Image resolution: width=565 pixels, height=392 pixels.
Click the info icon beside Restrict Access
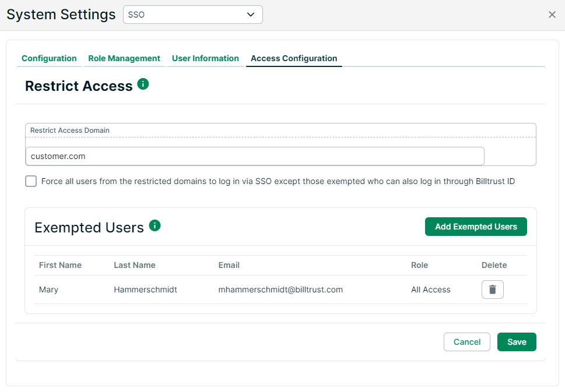[143, 84]
